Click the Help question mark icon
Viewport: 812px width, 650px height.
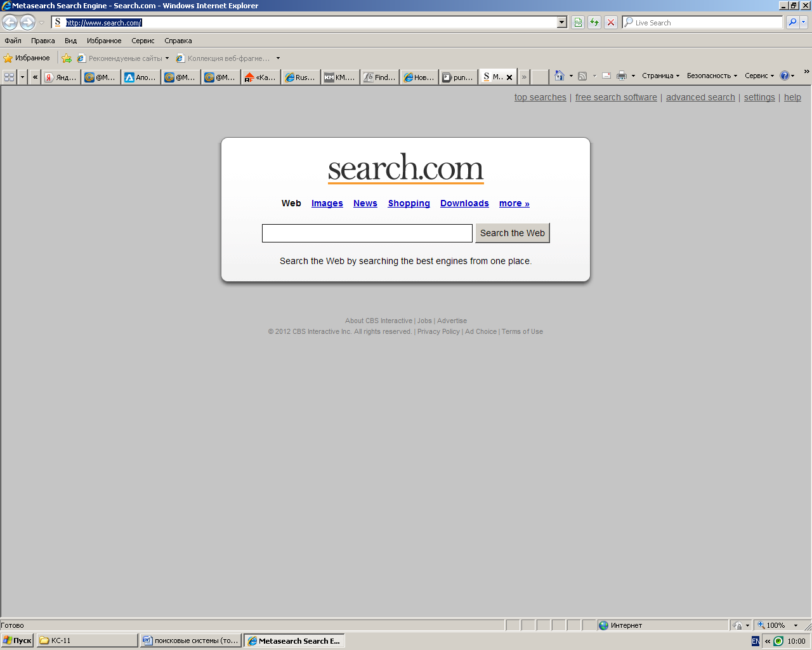click(x=785, y=76)
